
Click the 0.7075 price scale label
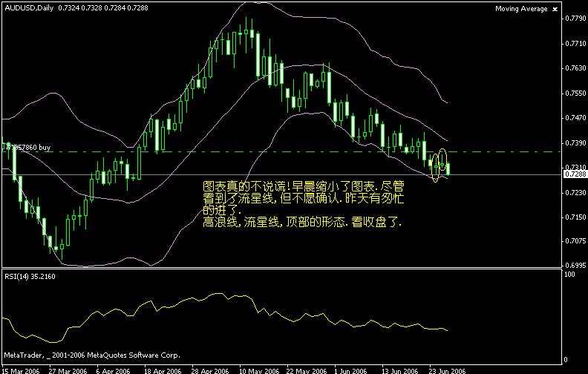pos(575,240)
